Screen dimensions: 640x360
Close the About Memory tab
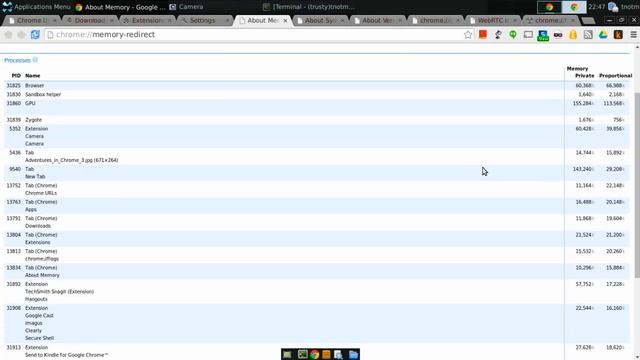[x=285, y=20]
